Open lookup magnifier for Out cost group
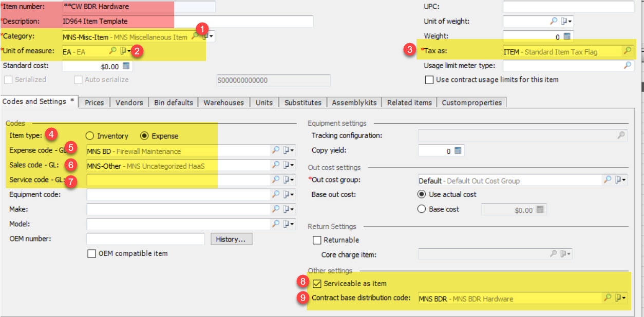644x317 pixels. 607,180
